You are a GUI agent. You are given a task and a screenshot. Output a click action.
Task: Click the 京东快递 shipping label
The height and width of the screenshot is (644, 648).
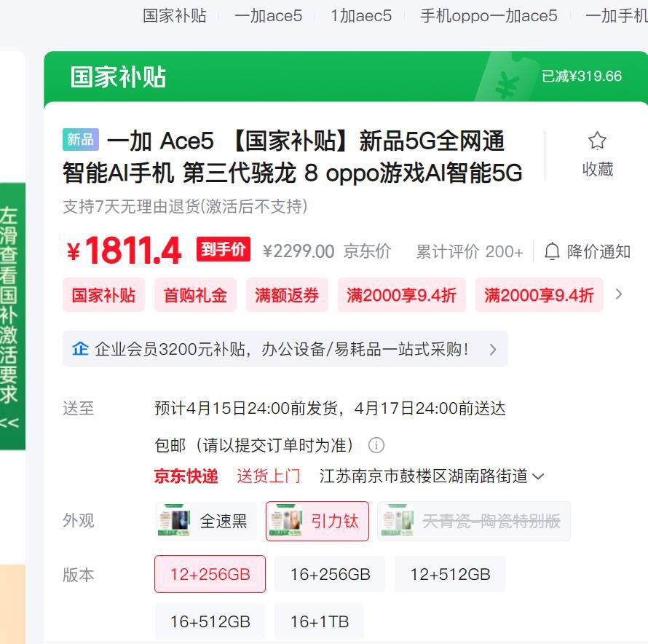(186, 476)
